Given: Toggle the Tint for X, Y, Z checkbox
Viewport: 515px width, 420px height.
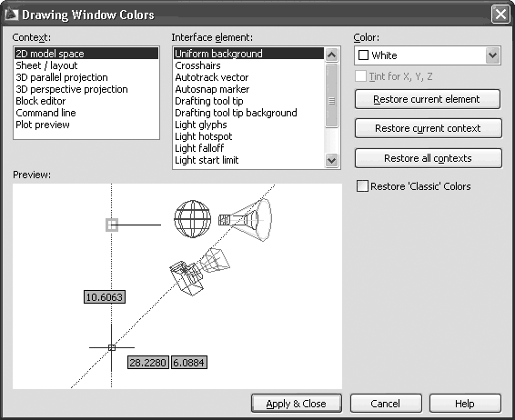Looking at the screenshot, I should click(360, 76).
